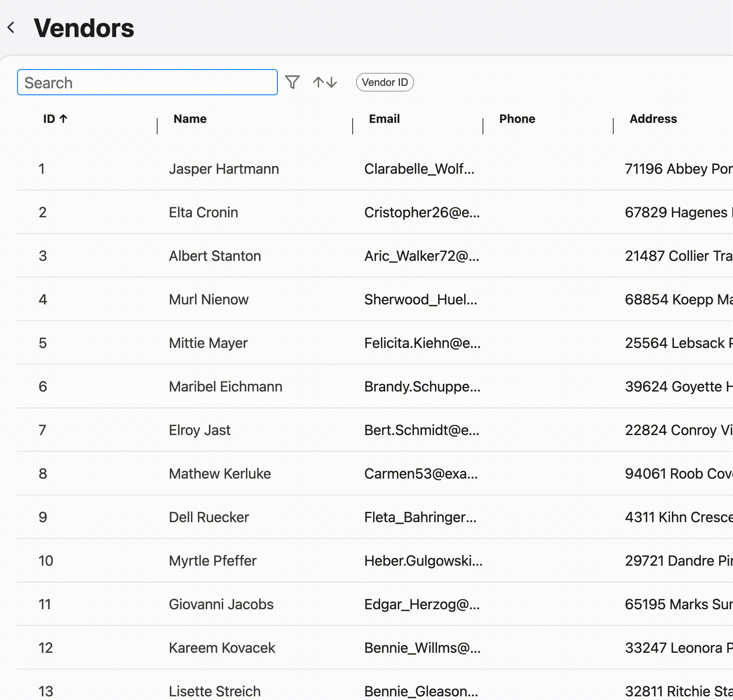Click address 21487 Collier
This screenshot has height=700, width=733.
[679, 256]
